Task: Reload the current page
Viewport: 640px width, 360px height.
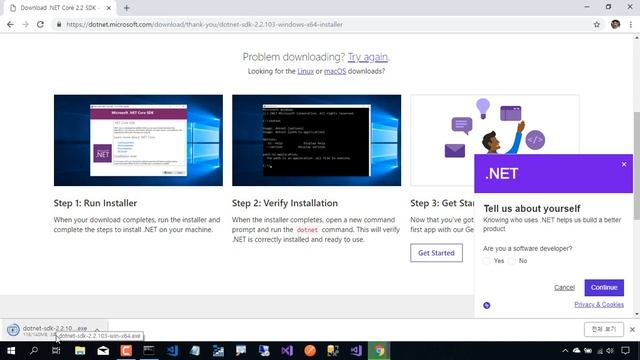Action: click(x=40, y=24)
